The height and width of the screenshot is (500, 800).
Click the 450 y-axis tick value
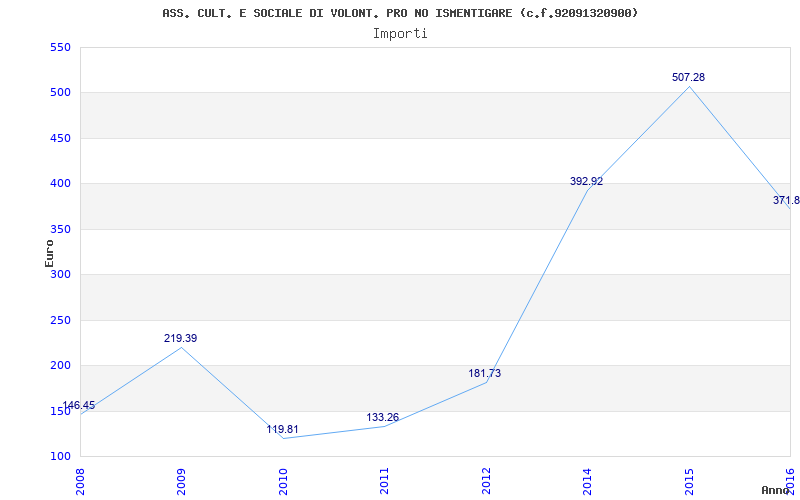[60, 138]
